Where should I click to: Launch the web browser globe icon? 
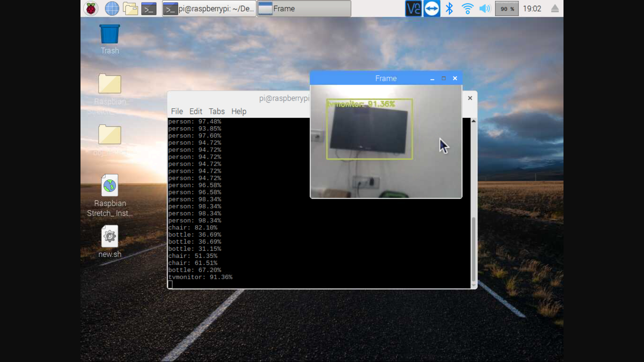[112, 9]
